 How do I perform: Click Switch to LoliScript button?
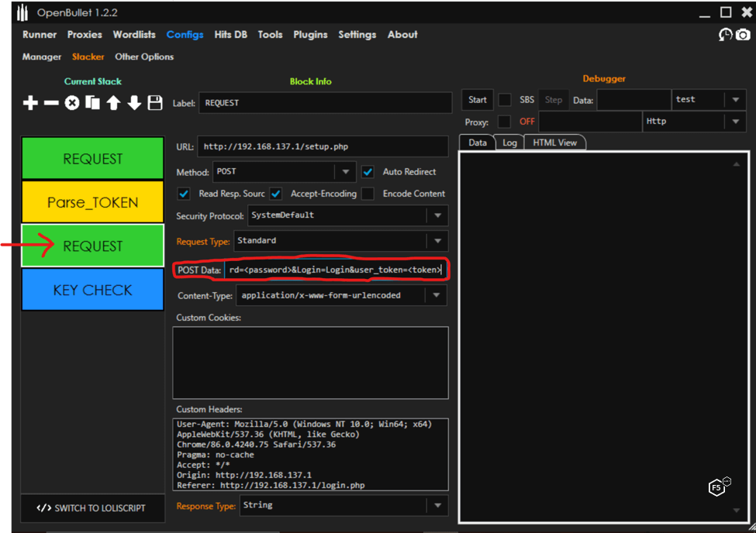click(x=92, y=508)
